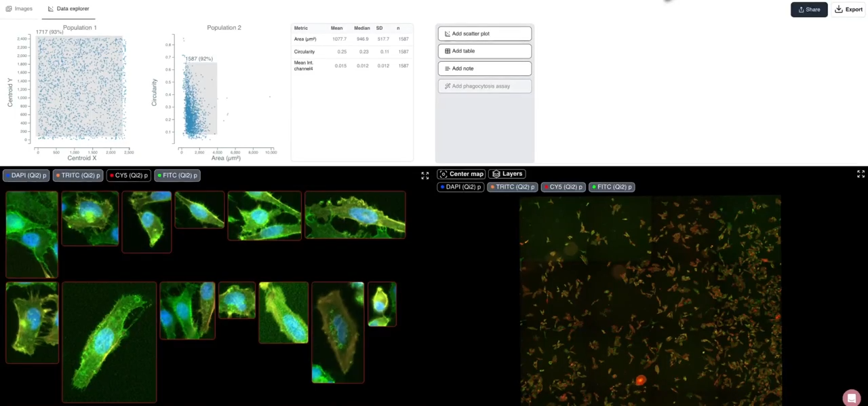Click the Add table grid icon

coord(448,51)
